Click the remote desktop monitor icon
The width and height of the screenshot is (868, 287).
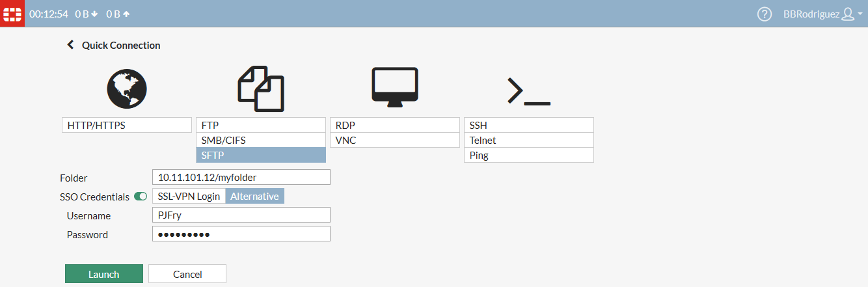pyautogui.click(x=395, y=86)
